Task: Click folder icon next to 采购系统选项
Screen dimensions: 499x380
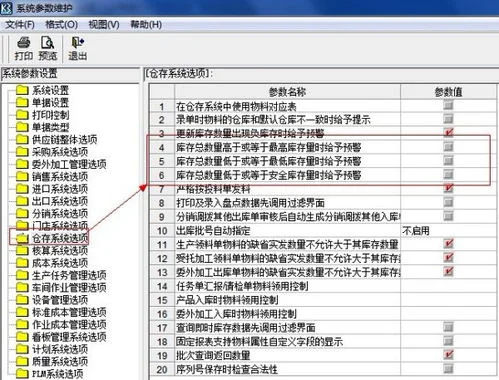Action: 22,152
